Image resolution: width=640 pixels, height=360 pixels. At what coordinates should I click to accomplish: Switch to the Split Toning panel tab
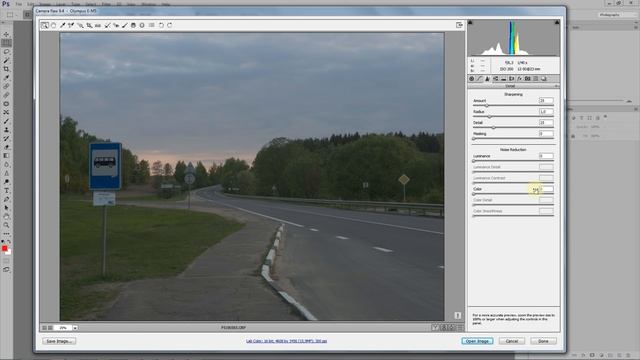coord(503,79)
